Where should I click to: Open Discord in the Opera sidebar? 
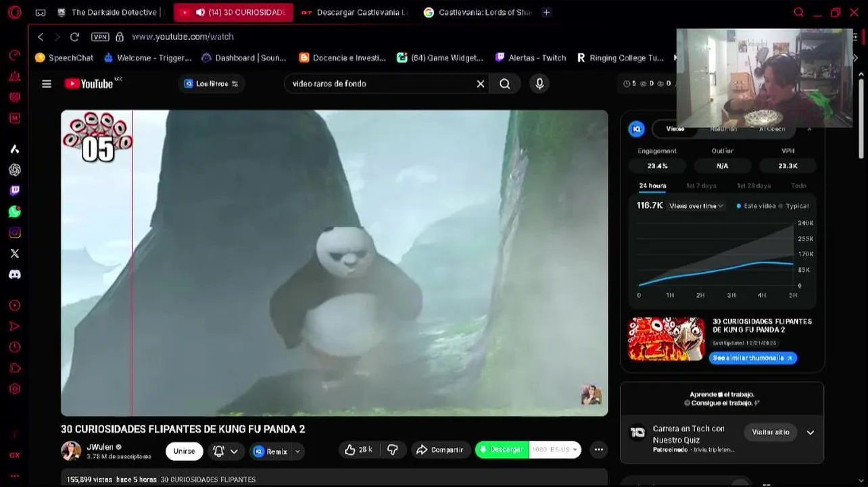[15, 275]
